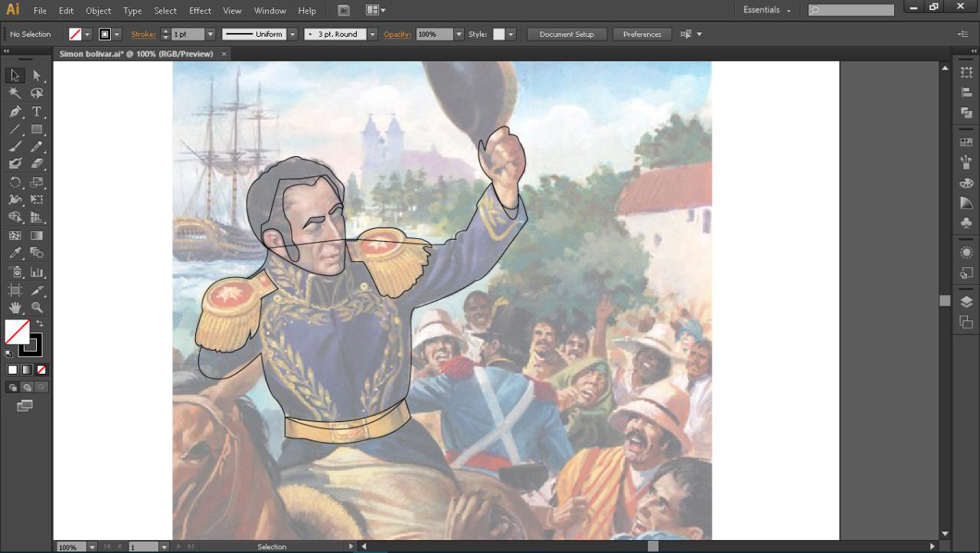Select the Hand tool
The height and width of the screenshot is (553, 980).
(15, 307)
